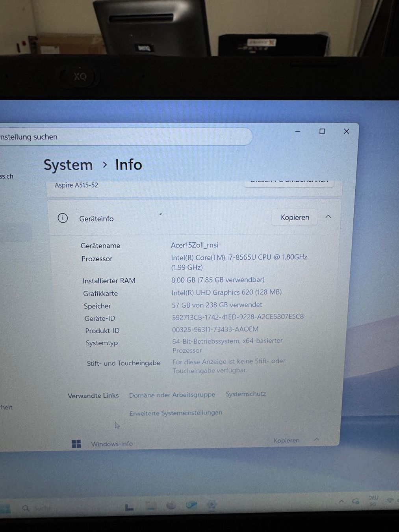The image size is (399, 532).
Task: Click the Windows-Info section title
Action: (112, 444)
